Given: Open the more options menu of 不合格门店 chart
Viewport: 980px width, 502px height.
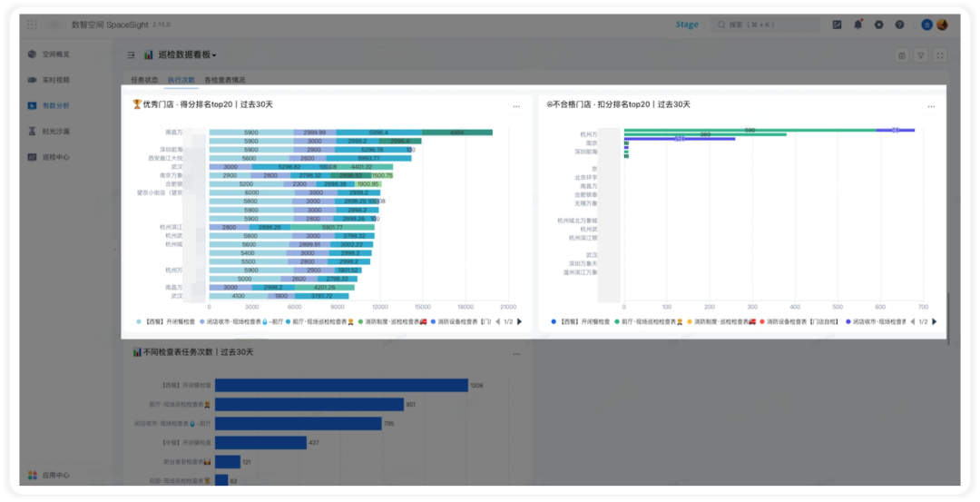Looking at the screenshot, I should pos(931,106).
